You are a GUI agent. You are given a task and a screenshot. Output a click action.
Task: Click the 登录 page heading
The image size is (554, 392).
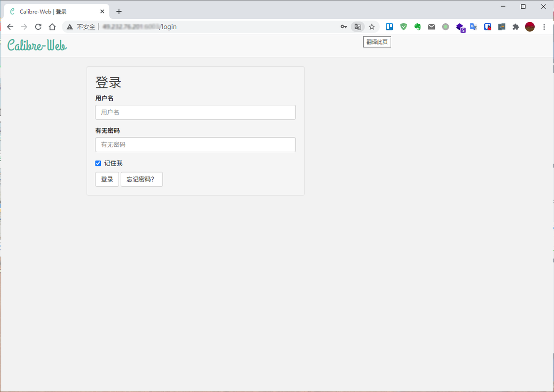(x=108, y=82)
